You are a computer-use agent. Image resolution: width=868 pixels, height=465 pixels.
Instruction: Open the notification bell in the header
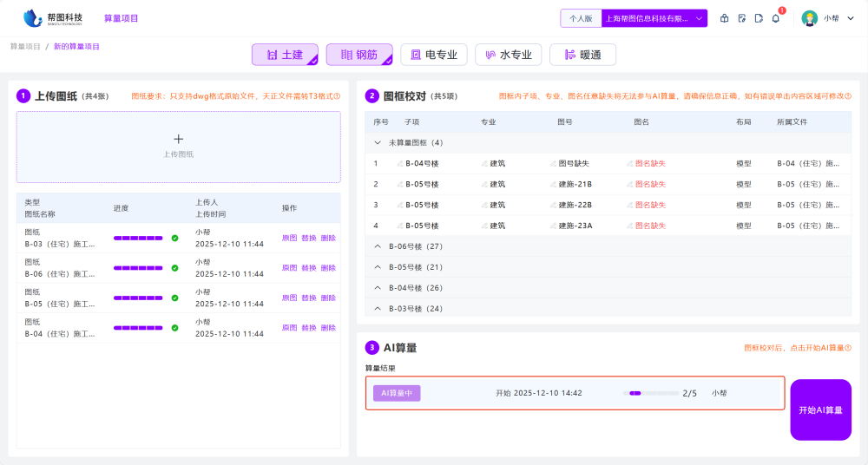(x=775, y=18)
